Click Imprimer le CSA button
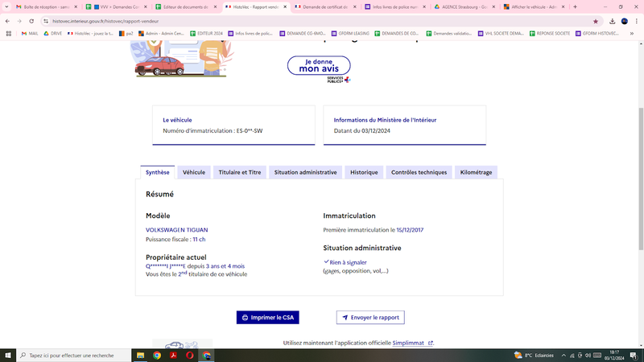The height and width of the screenshot is (362, 644). 268,317
